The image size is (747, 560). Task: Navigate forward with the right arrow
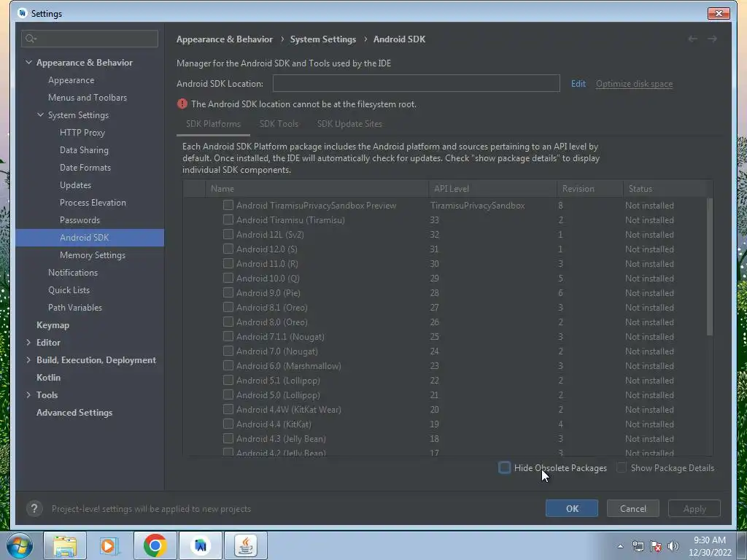click(712, 39)
